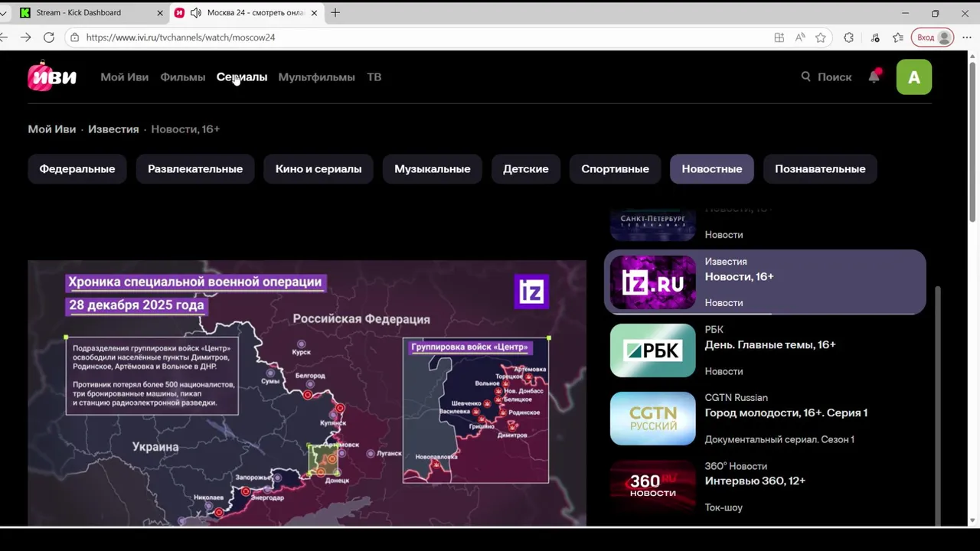980x551 pixels.
Task: Go back with browser back arrow
Action: (x=5, y=37)
